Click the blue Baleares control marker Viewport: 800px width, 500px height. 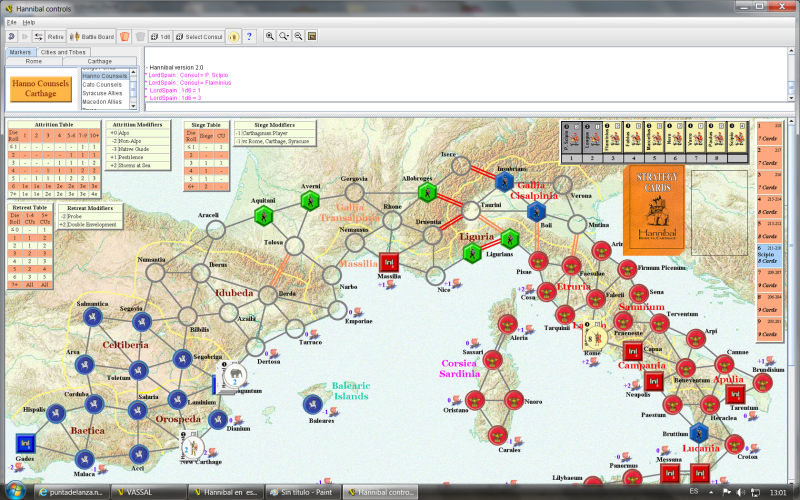[312, 405]
